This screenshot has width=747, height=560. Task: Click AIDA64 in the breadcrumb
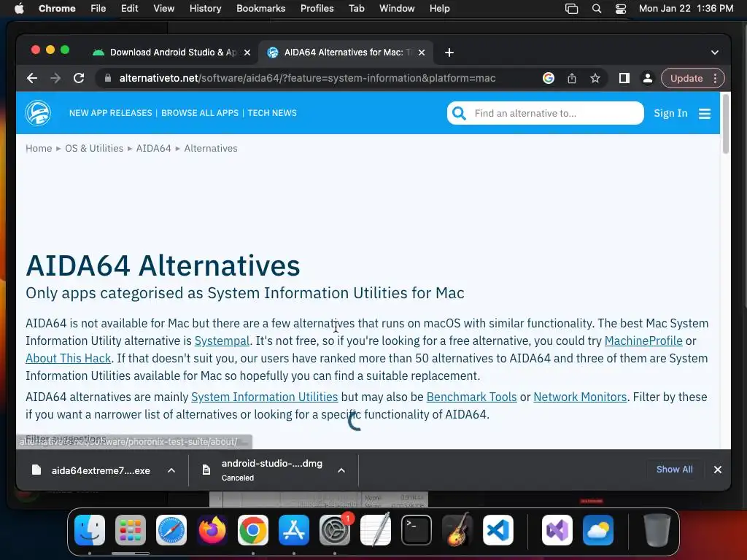tap(153, 148)
